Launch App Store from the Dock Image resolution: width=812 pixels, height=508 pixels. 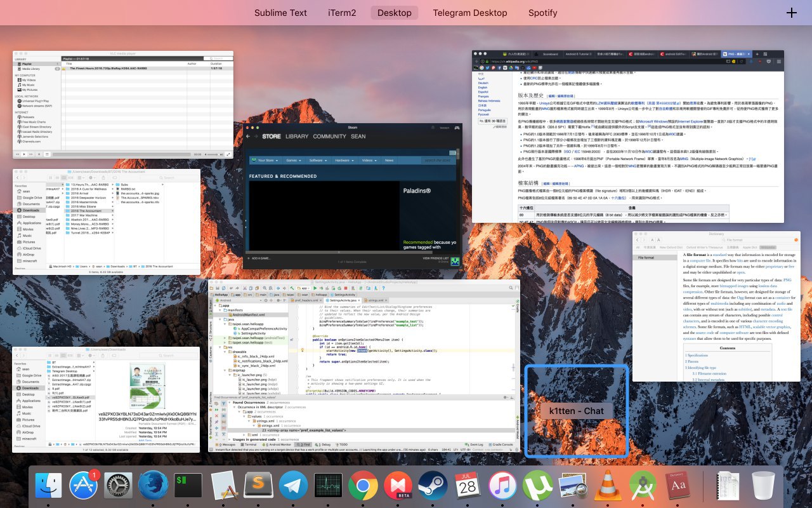84,486
